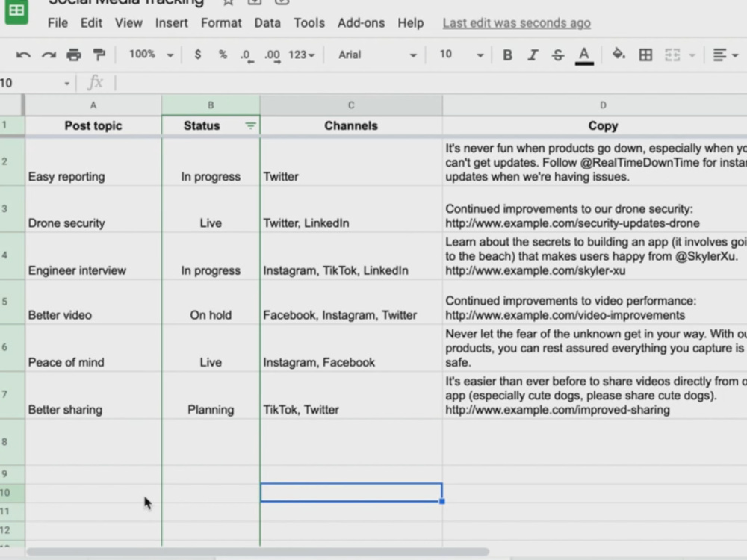Select the 'Engineer interview' cell
The height and width of the screenshot is (560, 747).
pos(93,255)
